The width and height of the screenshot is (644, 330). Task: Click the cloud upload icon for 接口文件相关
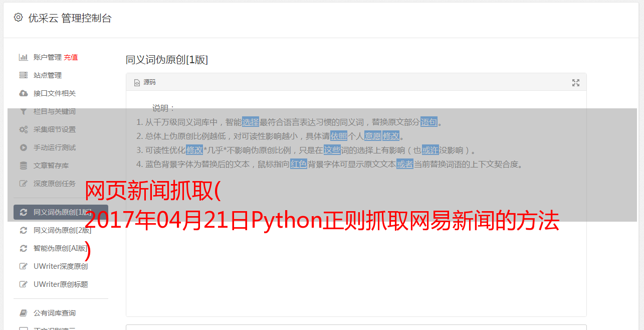(x=23, y=93)
